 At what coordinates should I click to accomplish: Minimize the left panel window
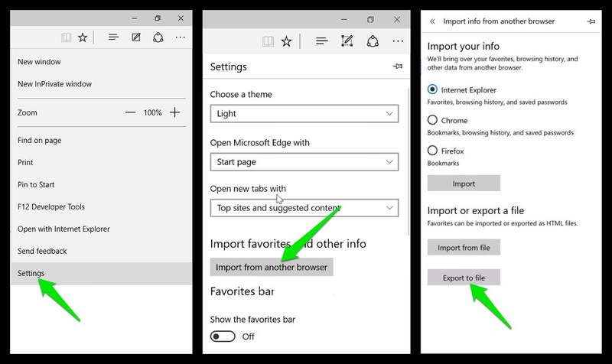(x=135, y=18)
